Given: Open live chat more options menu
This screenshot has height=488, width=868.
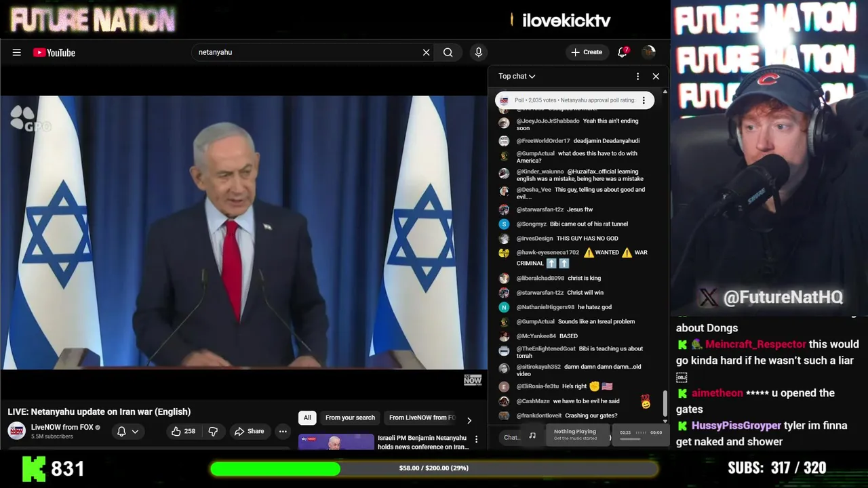Looking at the screenshot, I should (x=637, y=76).
